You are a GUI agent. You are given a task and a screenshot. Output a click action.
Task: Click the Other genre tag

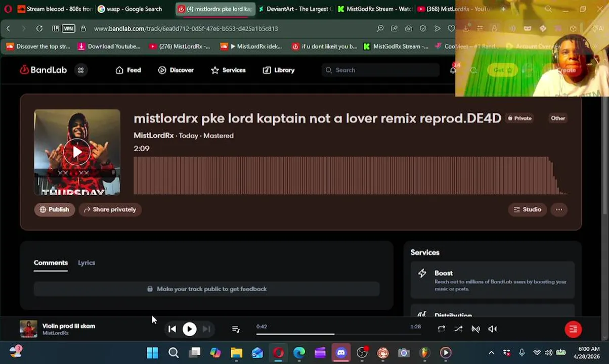[x=558, y=118]
